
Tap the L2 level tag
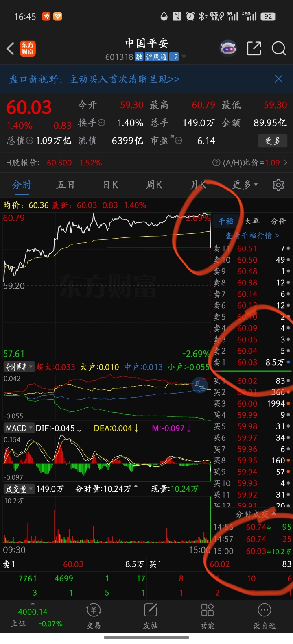174,57
